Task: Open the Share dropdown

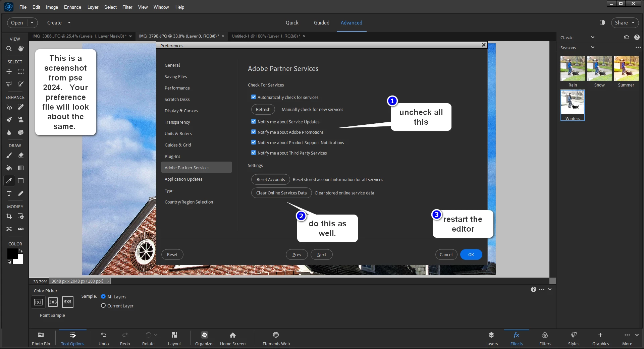Action: click(625, 23)
